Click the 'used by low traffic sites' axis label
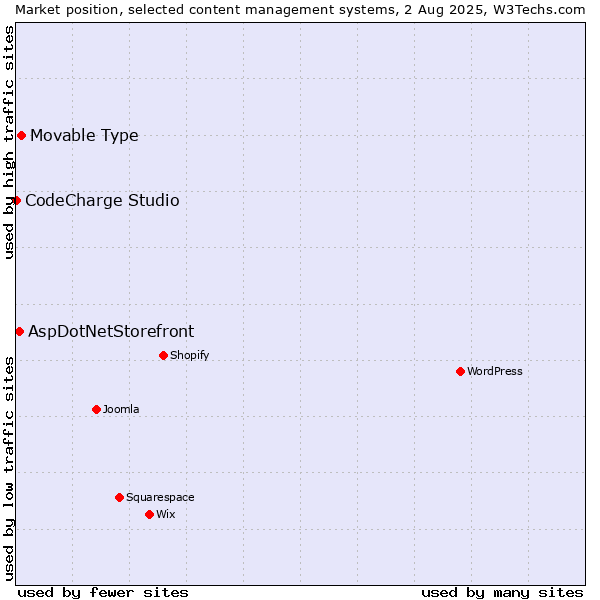This screenshot has height=600, width=600. (8, 469)
